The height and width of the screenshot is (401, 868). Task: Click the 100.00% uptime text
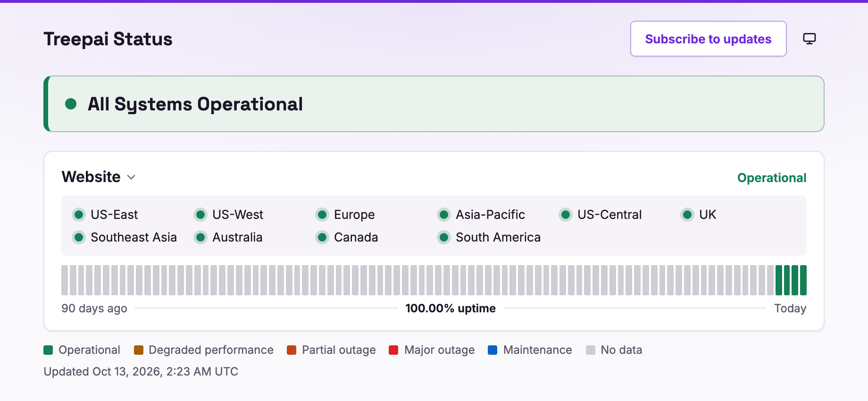(451, 309)
